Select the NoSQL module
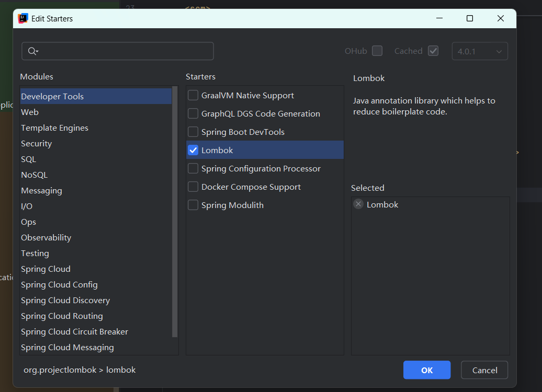The height and width of the screenshot is (392, 542). [x=96, y=175]
